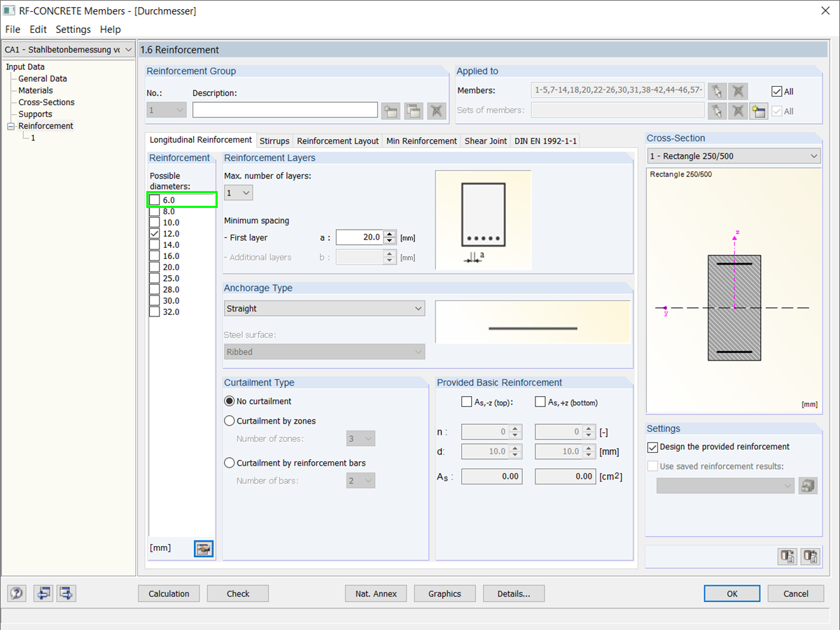
Task: Click the delete reinforcement group icon
Action: point(437,110)
